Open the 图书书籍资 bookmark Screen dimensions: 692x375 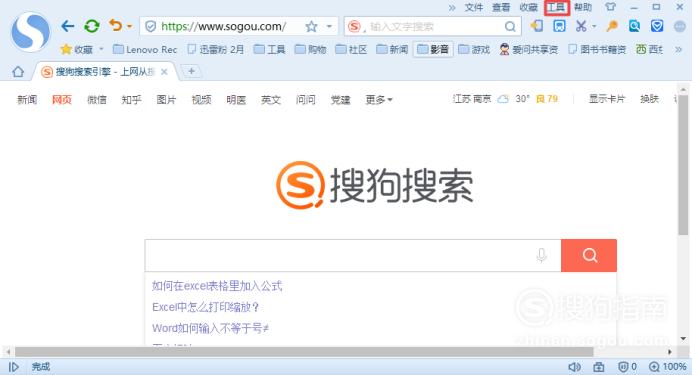pyautogui.click(x=597, y=49)
